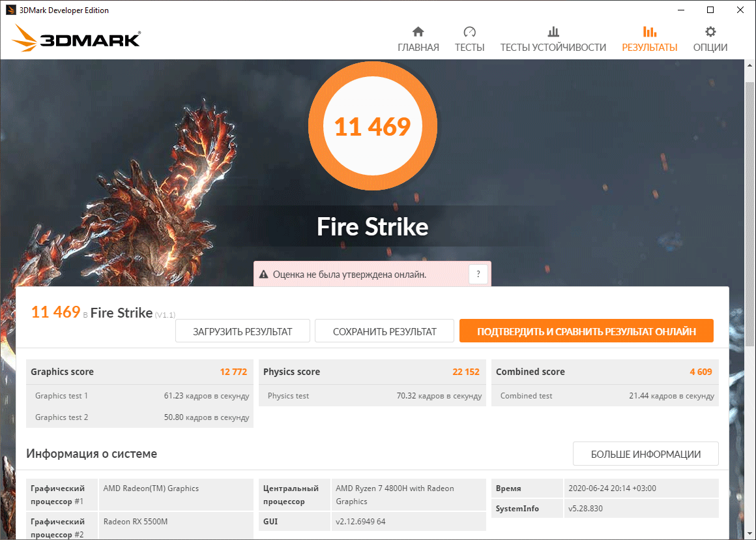
Task: Click the 3DMark app icon in title bar
Action: click(10, 10)
